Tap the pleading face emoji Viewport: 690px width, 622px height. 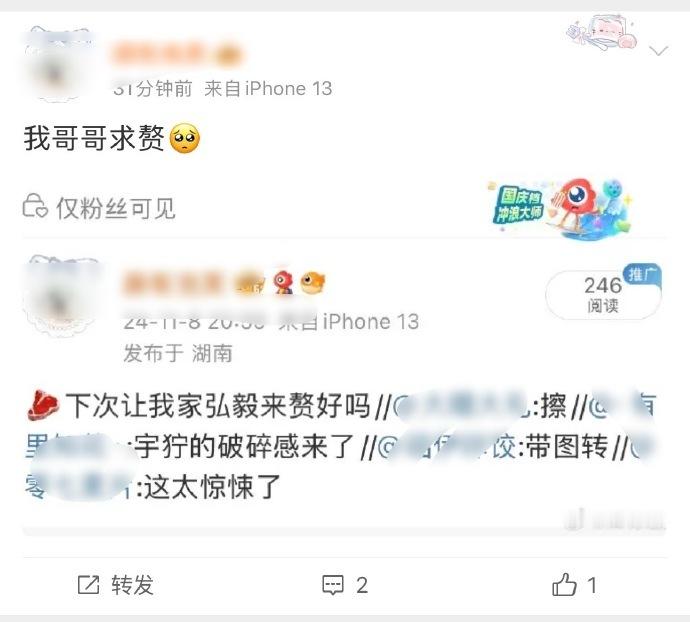click(184, 138)
